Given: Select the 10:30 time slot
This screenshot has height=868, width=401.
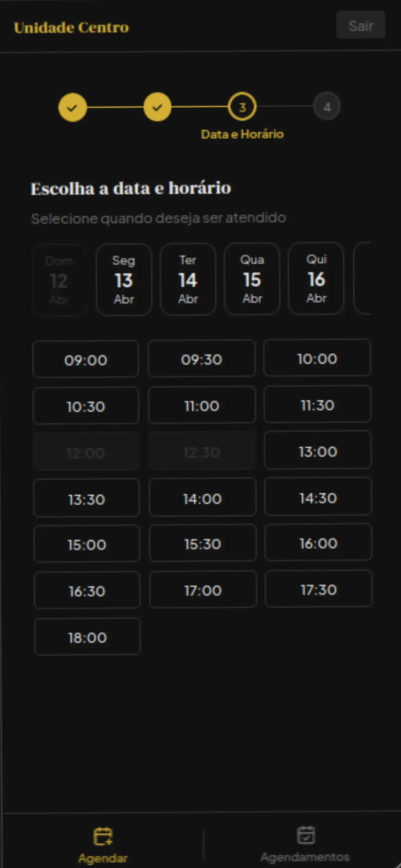Looking at the screenshot, I should (x=86, y=406).
